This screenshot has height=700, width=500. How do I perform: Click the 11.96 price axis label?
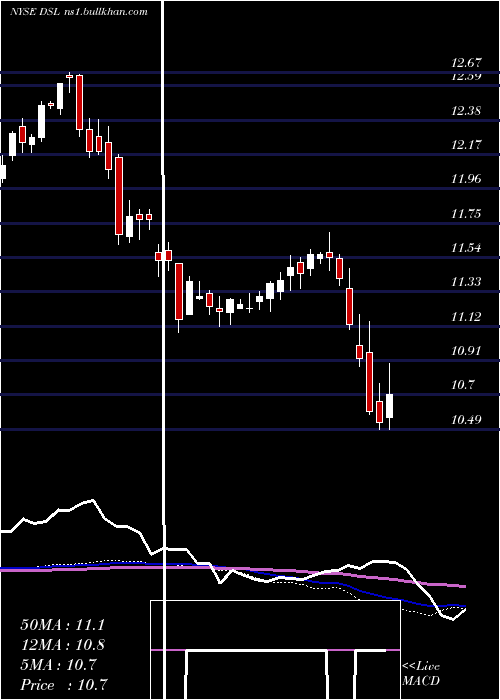coord(466,179)
